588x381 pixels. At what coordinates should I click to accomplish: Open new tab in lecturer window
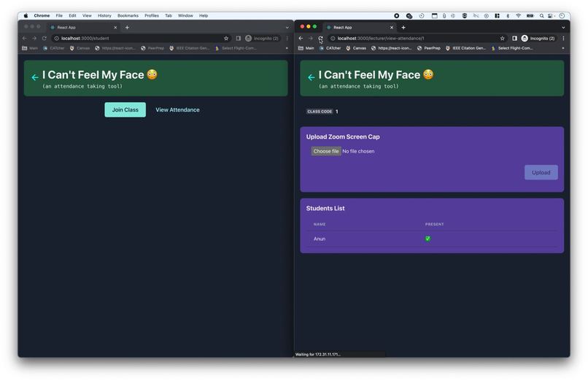point(403,28)
